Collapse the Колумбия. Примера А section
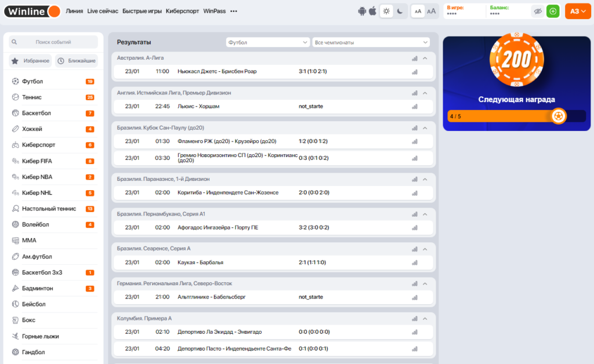594x364 pixels. tap(425, 319)
